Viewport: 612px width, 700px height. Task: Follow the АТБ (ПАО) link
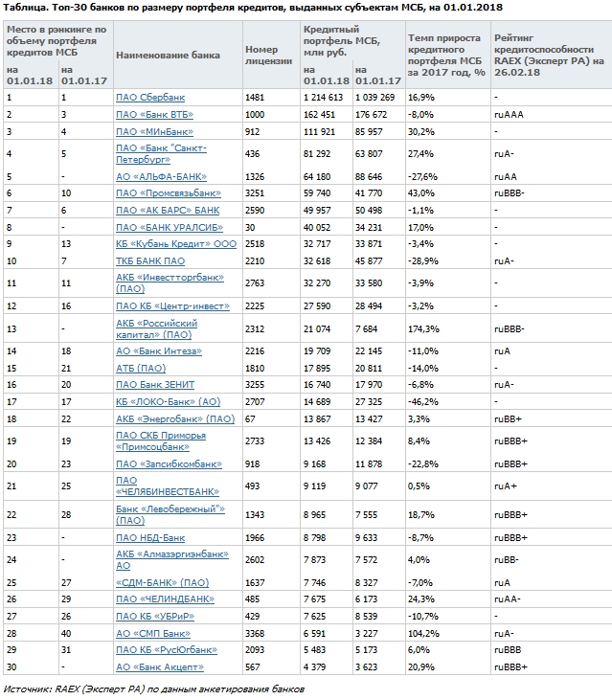pos(140,368)
